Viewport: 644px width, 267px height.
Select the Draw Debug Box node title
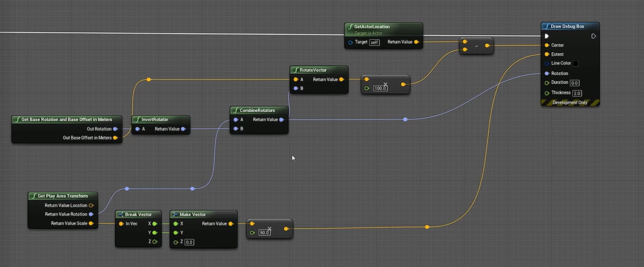(567, 26)
